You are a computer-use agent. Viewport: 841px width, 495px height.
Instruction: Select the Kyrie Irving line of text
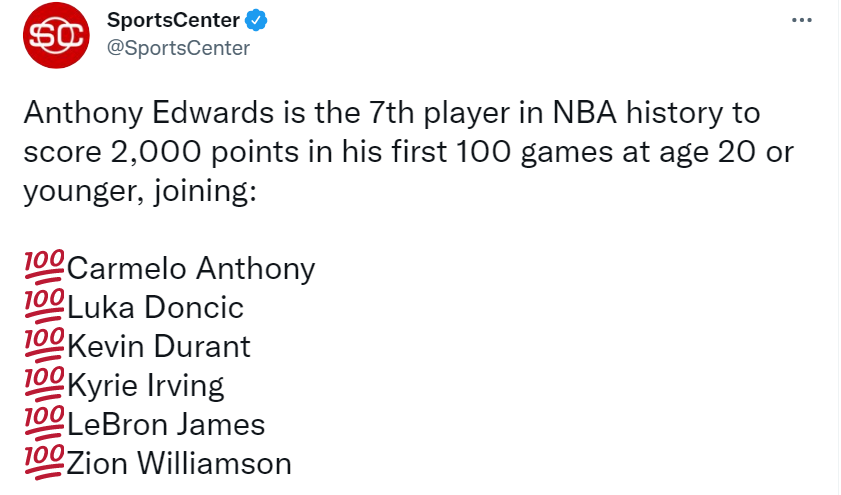click(146, 386)
